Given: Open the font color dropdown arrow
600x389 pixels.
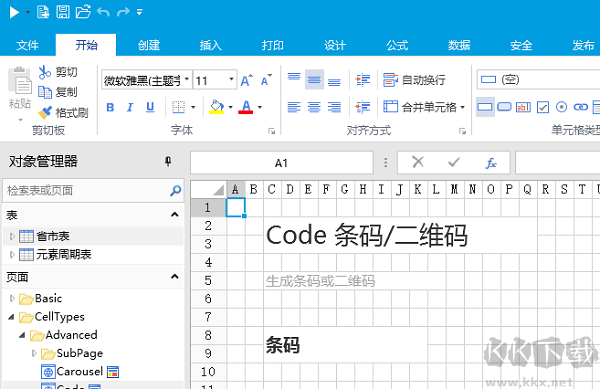Looking at the screenshot, I should (260, 107).
